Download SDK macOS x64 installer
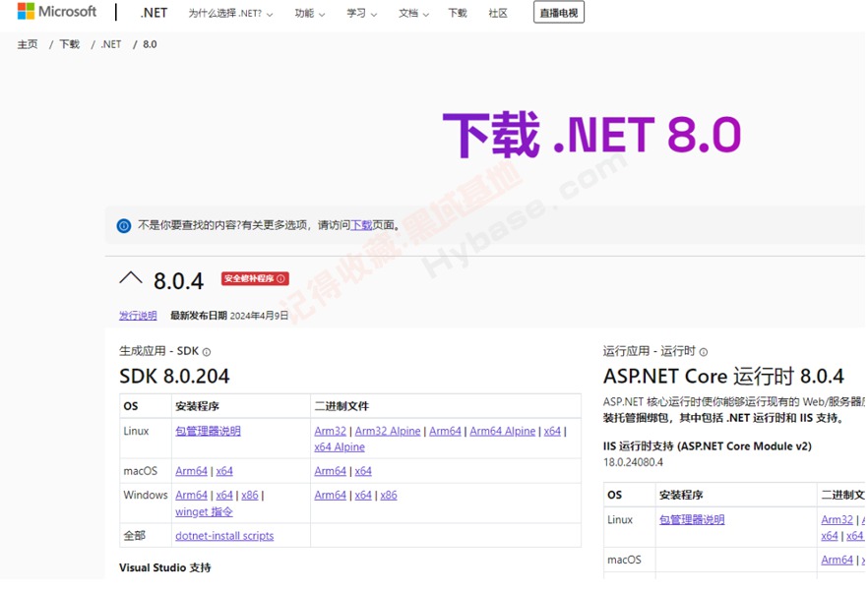 224,471
